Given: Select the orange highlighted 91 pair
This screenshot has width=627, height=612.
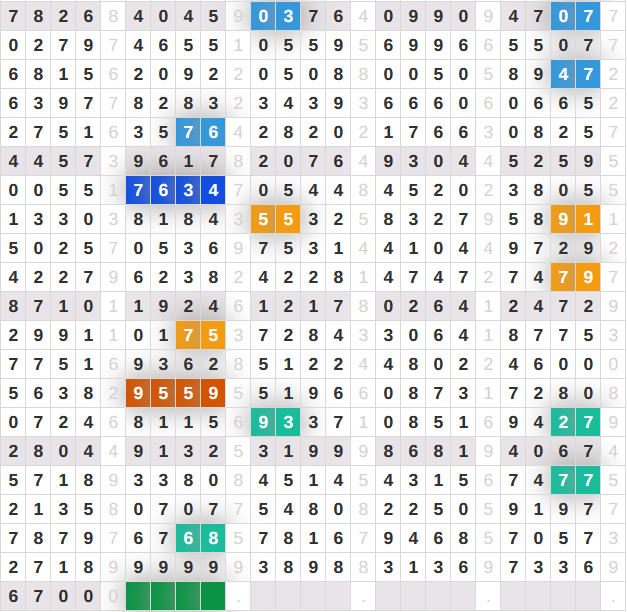Looking at the screenshot, I should (575, 219).
